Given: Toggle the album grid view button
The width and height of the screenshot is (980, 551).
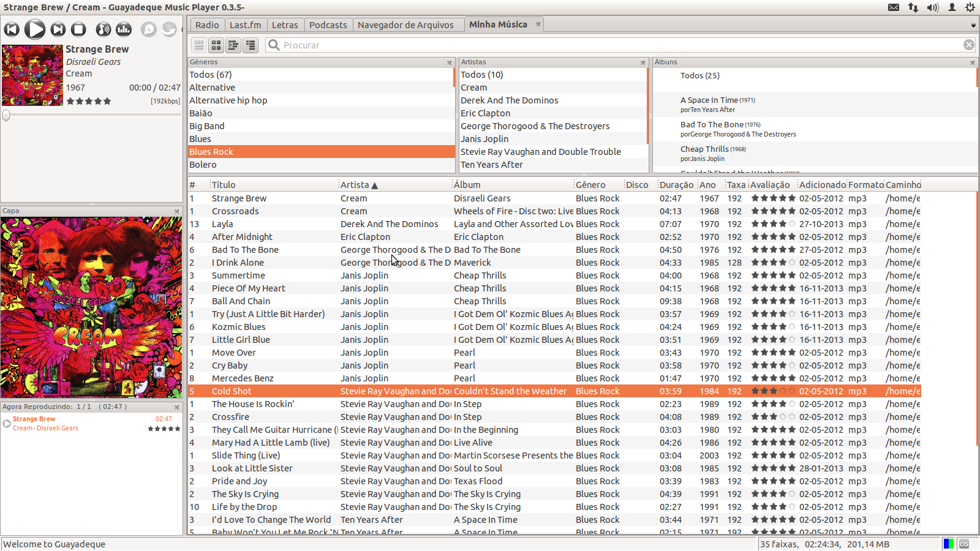Looking at the screenshot, I should coord(216,45).
